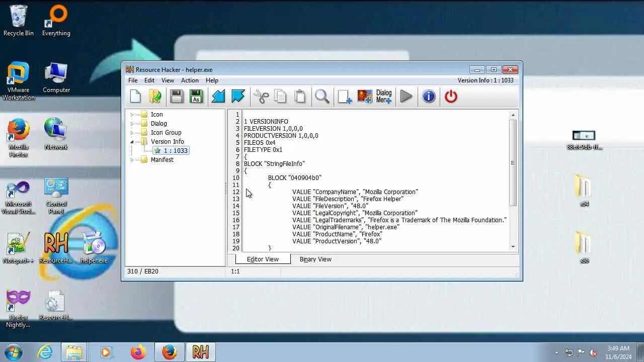
Task: Open a file with the folder toolbar icon
Action: pos(155,97)
